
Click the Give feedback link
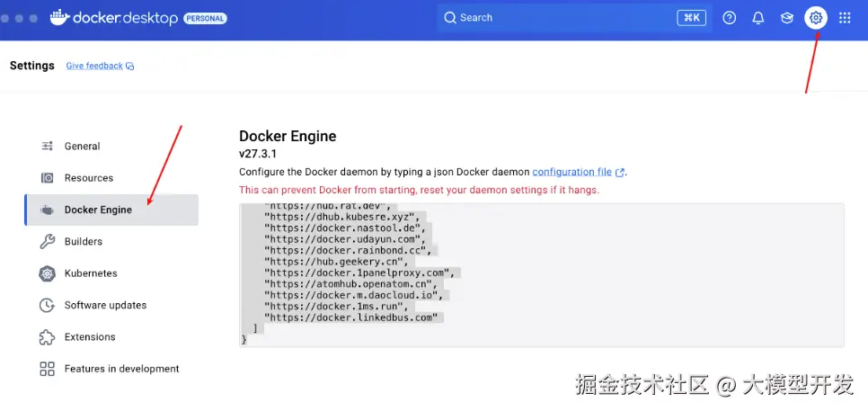click(x=94, y=66)
